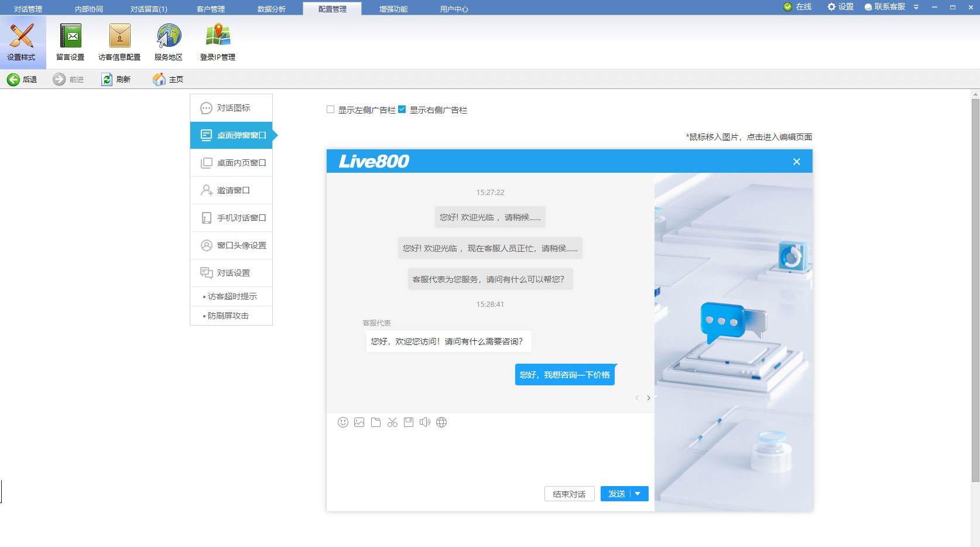The image size is (980, 547).
Task: Click the 您好! 欢迎光临，请稍候 first message
Action: (x=490, y=217)
